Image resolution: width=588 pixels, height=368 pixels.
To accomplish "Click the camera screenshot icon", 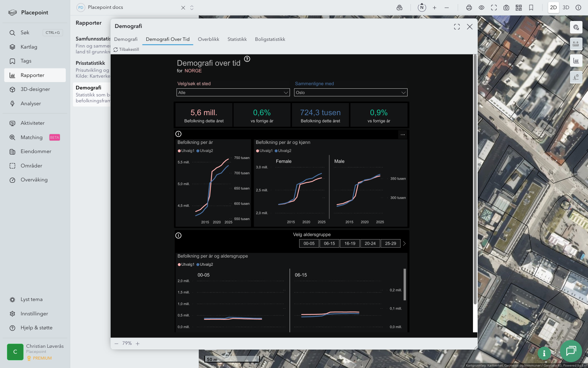I will [506, 8].
